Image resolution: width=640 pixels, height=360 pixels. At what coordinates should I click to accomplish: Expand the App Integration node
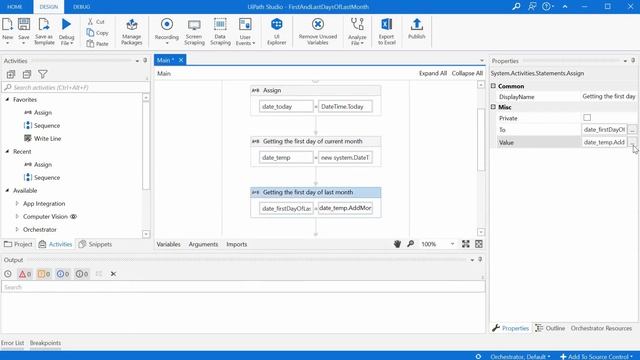(x=17, y=203)
